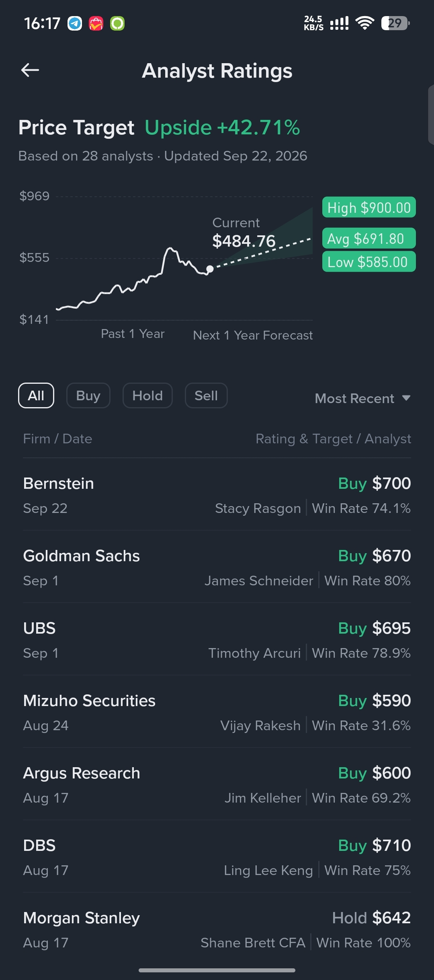Tap the back arrow icon
This screenshot has height=980, width=434.
coord(30,70)
